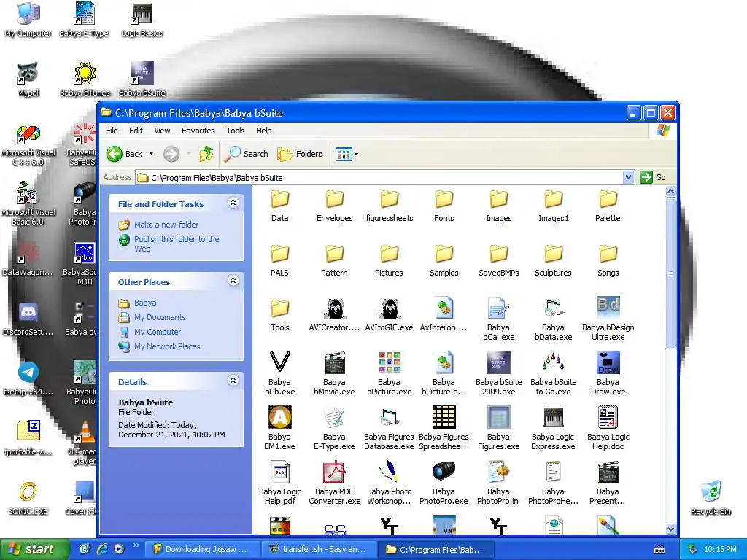Select the Babya PhotoProHe... file icon

coord(553,472)
